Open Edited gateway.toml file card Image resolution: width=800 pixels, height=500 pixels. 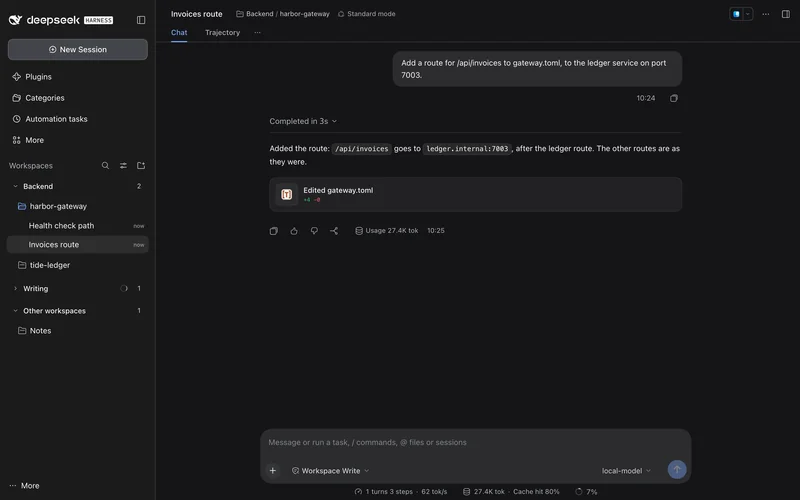(x=476, y=194)
